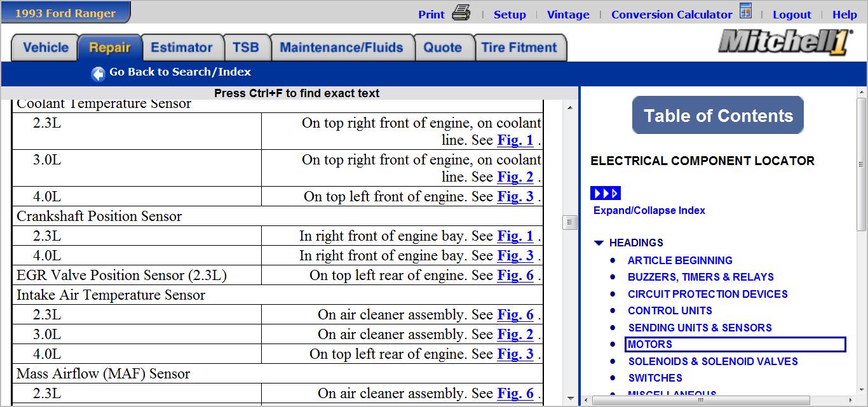Click Go Back to Search/Index
Viewport: 868px width, 407px height.
(180, 72)
